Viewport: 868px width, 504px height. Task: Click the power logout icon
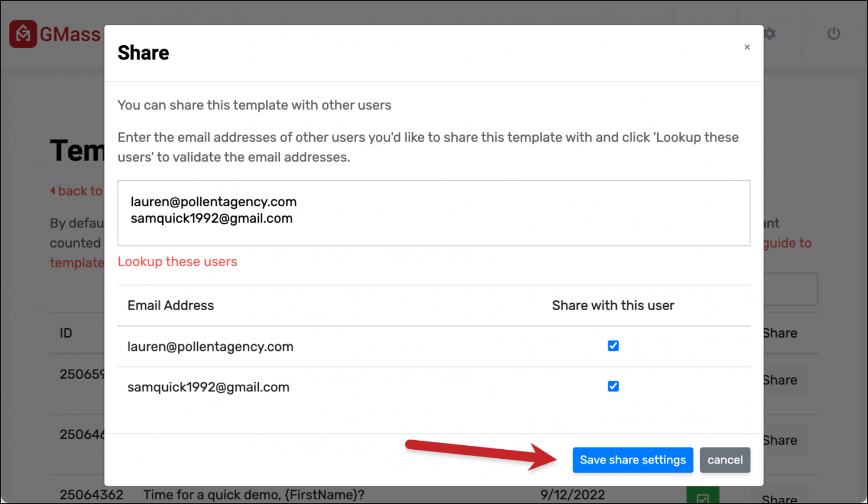[x=834, y=33]
